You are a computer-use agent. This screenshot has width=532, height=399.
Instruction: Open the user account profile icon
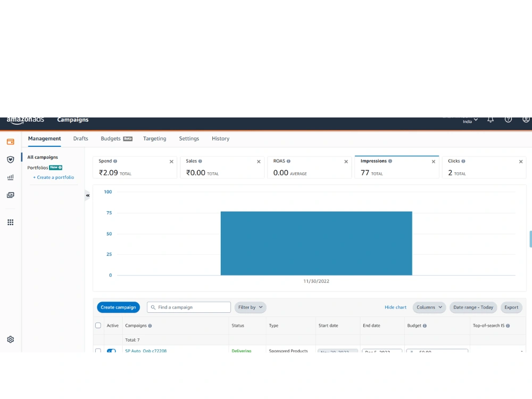(526, 119)
